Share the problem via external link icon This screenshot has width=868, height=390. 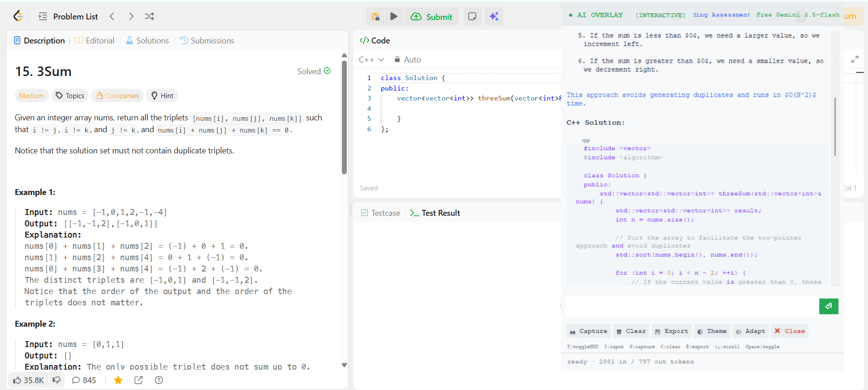pos(139,380)
